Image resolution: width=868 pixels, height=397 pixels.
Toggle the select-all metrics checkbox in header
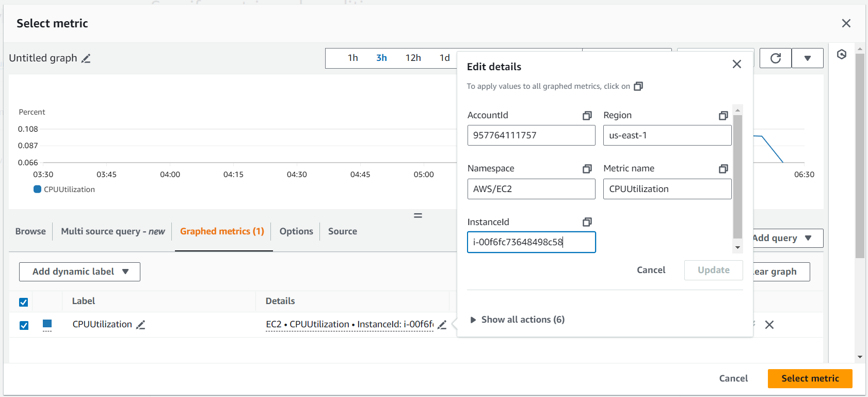pos(24,302)
